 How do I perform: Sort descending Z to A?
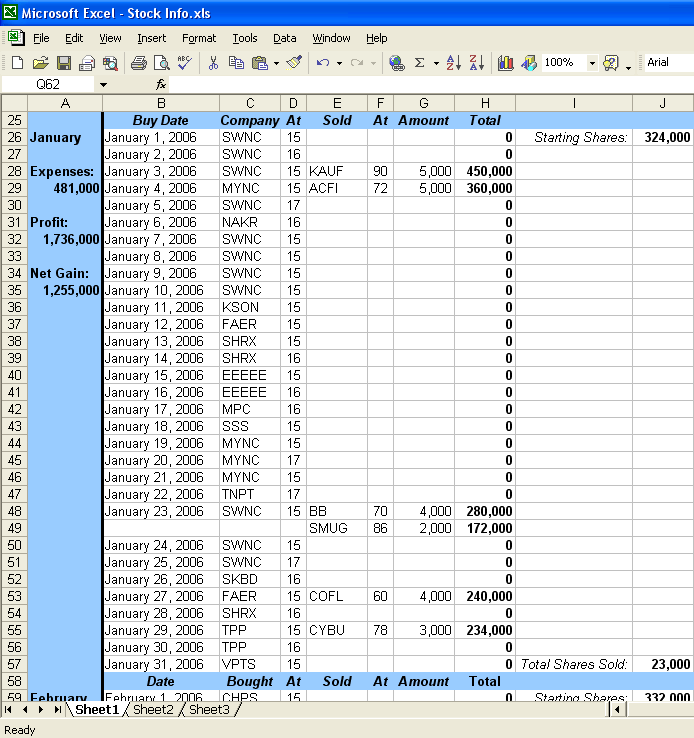477,63
